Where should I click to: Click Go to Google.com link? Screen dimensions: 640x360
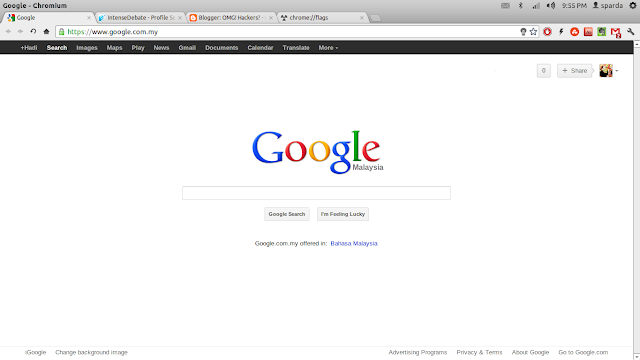[583, 352]
